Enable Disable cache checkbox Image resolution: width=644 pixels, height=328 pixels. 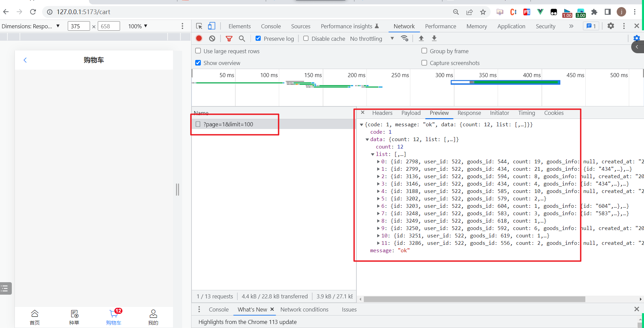point(306,38)
